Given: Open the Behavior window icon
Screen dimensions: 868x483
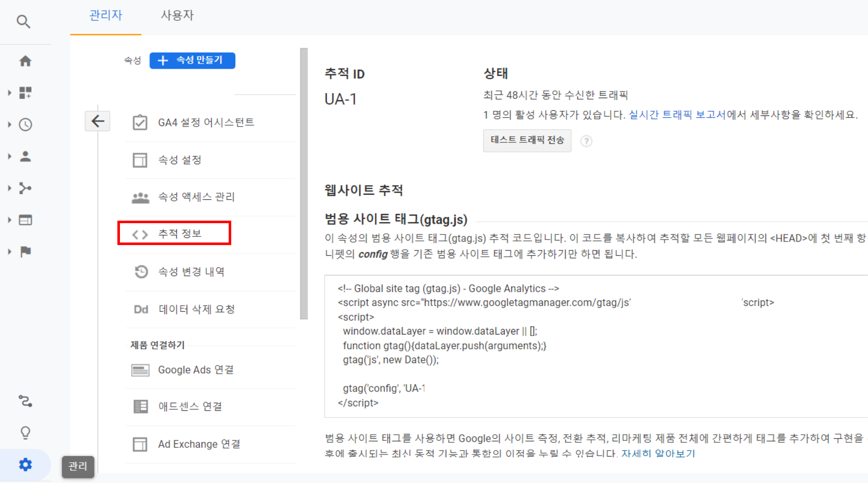Looking at the screenshot, I should [x=25, y=220].
